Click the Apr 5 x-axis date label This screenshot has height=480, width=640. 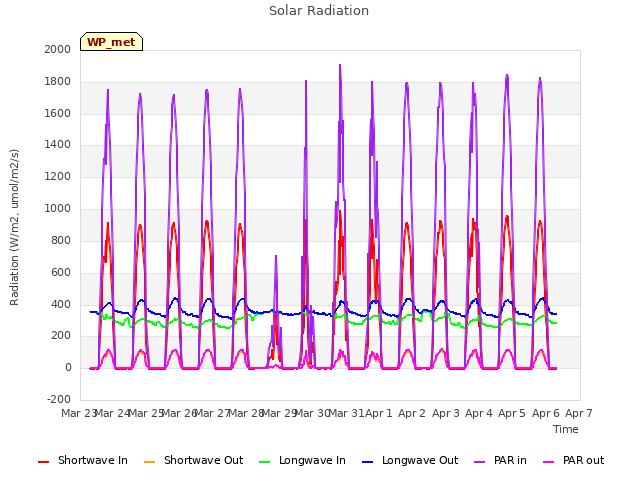click(512, 413)
